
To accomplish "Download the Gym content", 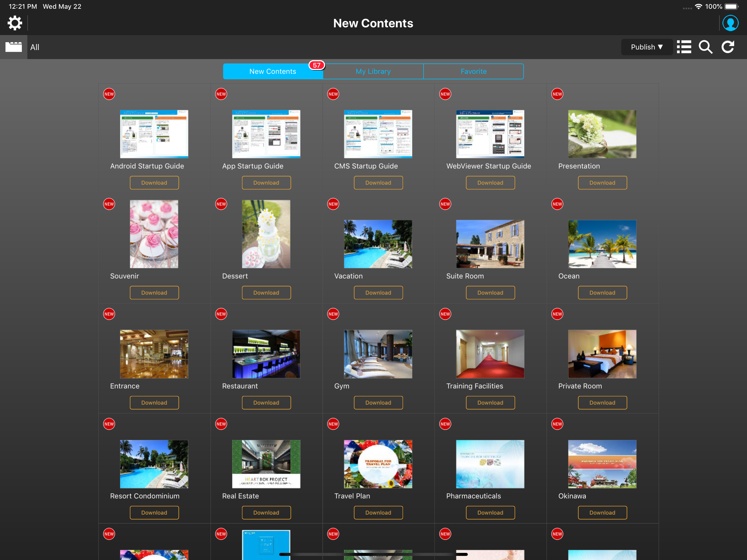I will tap(378, 402).
